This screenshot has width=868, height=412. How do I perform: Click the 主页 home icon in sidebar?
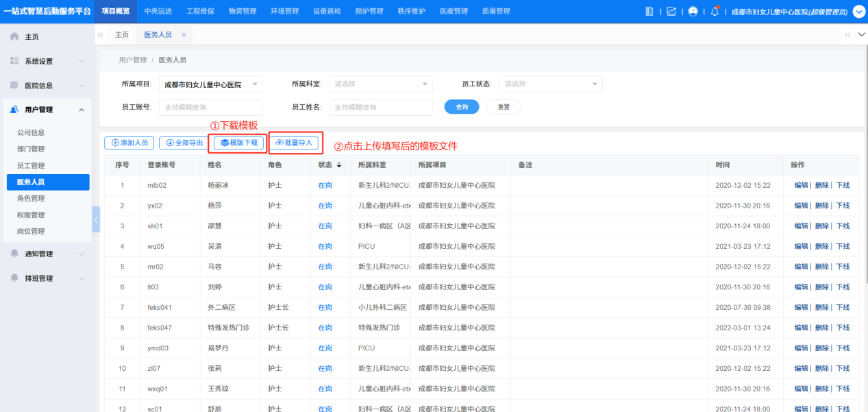coord(14,36)
